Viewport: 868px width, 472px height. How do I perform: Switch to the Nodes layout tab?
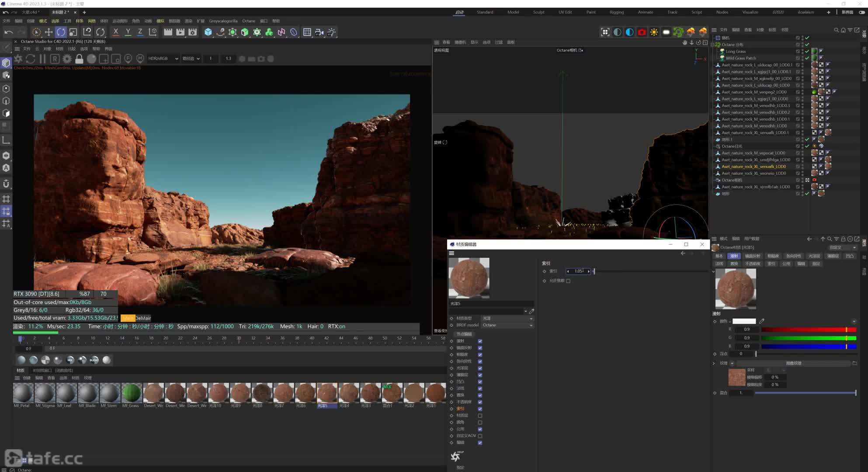tap(722, 12)
